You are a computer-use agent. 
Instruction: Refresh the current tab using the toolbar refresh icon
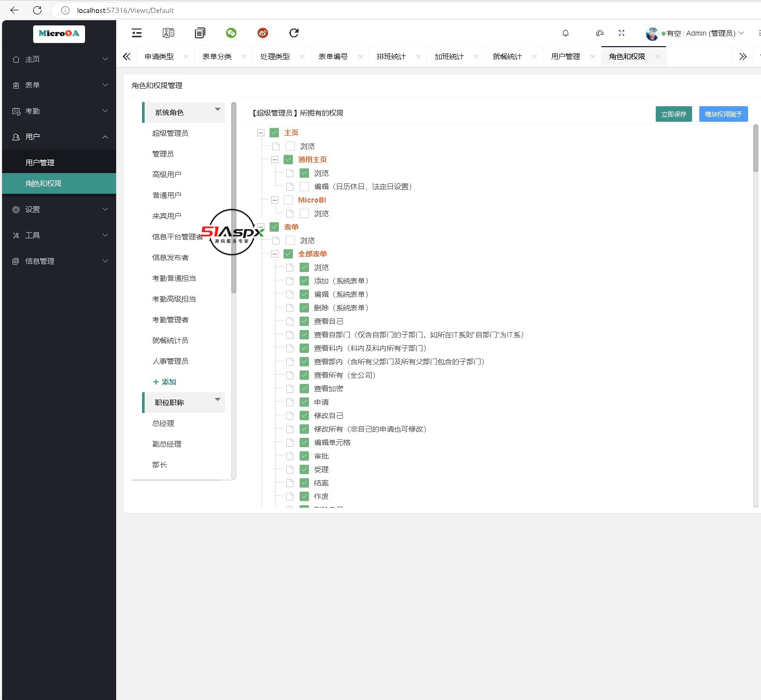(x=294, y=33)
